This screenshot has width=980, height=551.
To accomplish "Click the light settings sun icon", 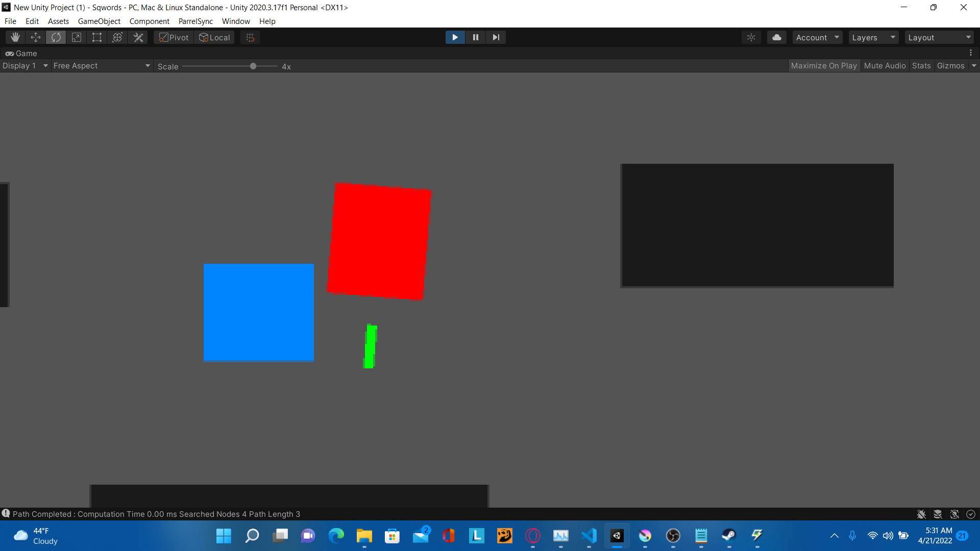I will [751, 37].
